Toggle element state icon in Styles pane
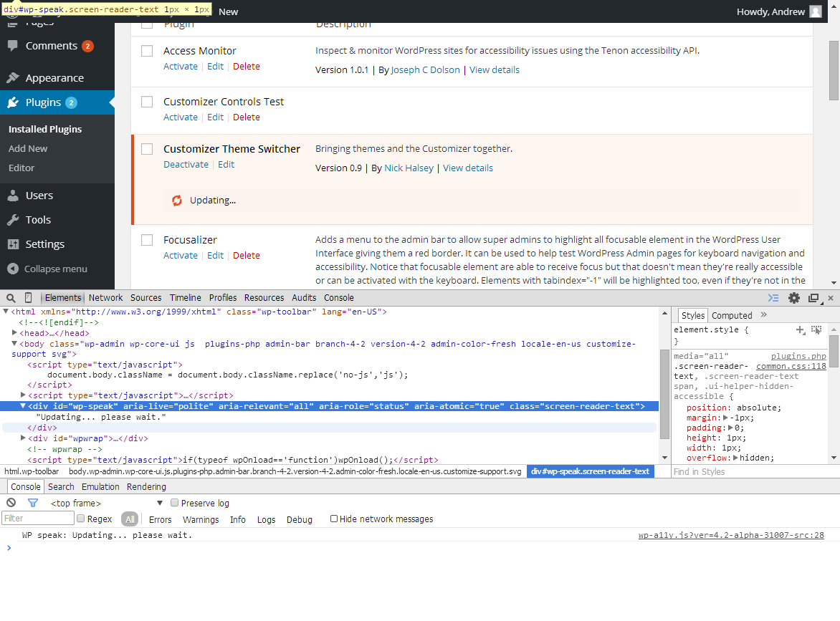Screen dimensions: 840x621 click(816, 329)
